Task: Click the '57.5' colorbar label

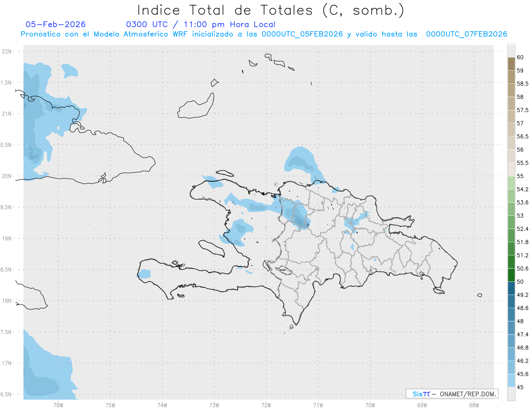Action: (x=522, y=110)
